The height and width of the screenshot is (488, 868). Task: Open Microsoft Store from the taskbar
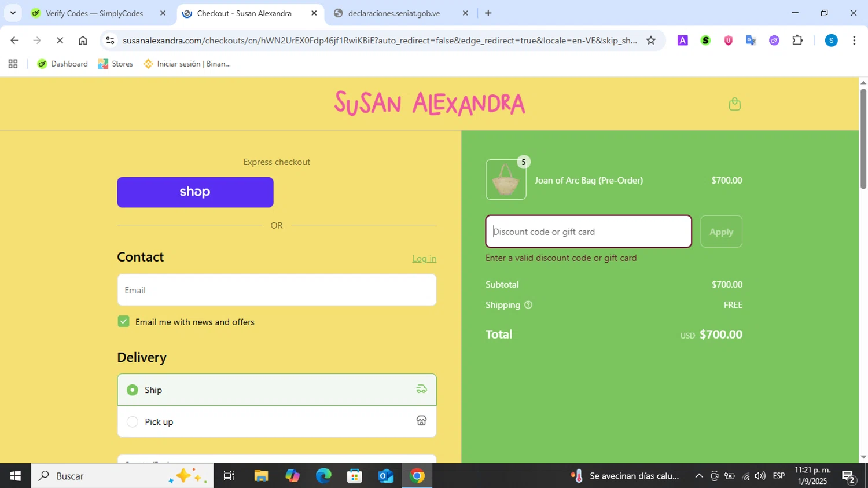coord(355,476)
